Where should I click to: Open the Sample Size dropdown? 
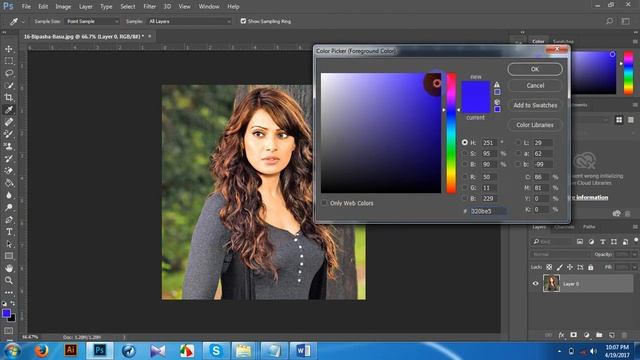pyautogui.click(x=92, y=21)
